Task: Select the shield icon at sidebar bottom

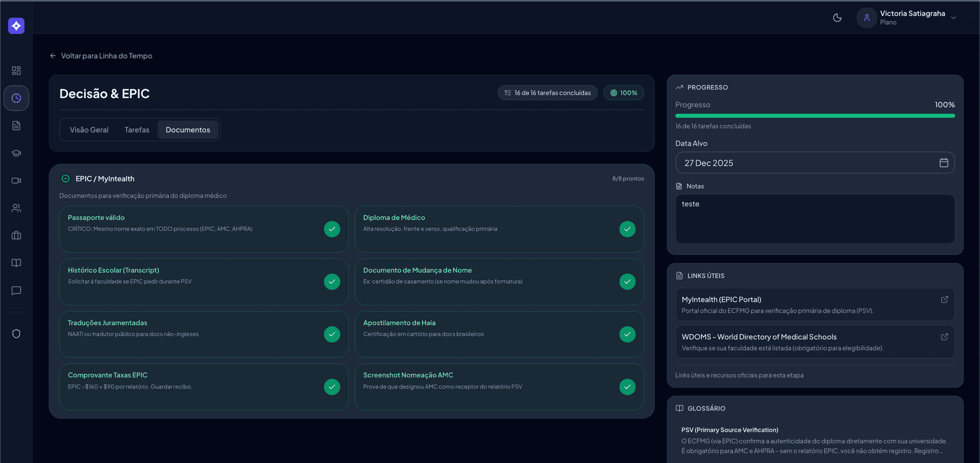Action: pos(16,333)
